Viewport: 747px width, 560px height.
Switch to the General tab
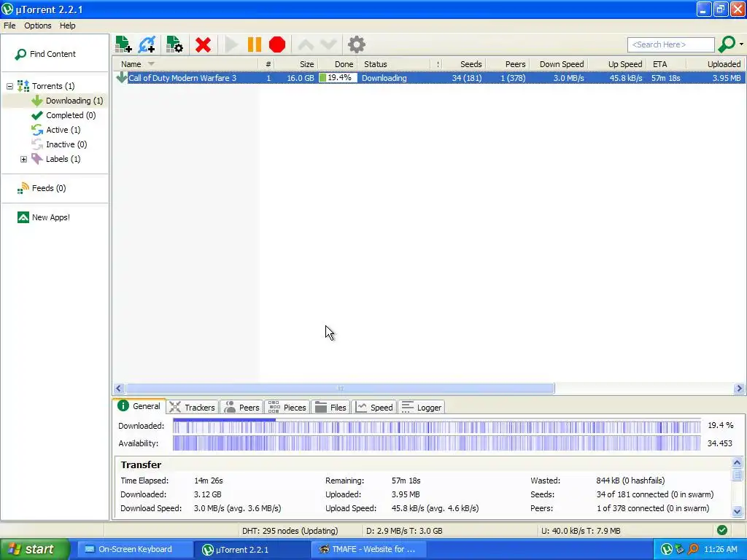(x=139, y=407)
